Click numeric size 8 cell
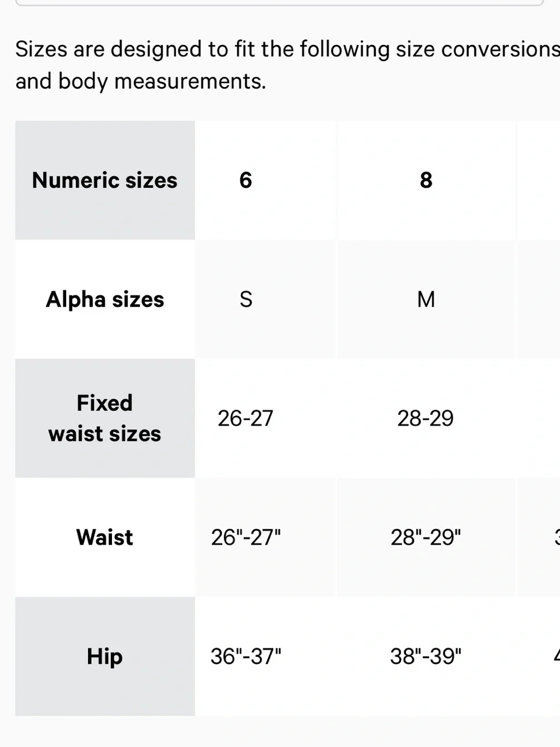Screen dimensions: 560x747 pyautogui.click(x=427, y=180)
